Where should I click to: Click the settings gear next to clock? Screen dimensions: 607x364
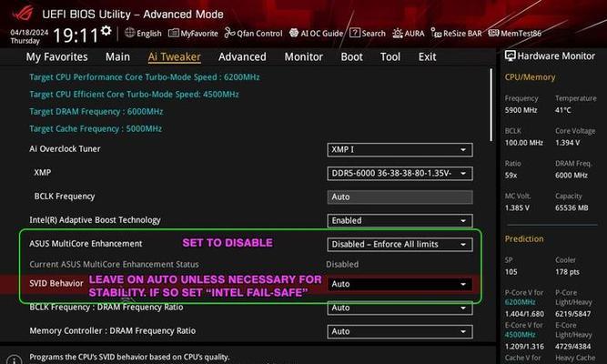pyautogui.click(x=106, y=31)
